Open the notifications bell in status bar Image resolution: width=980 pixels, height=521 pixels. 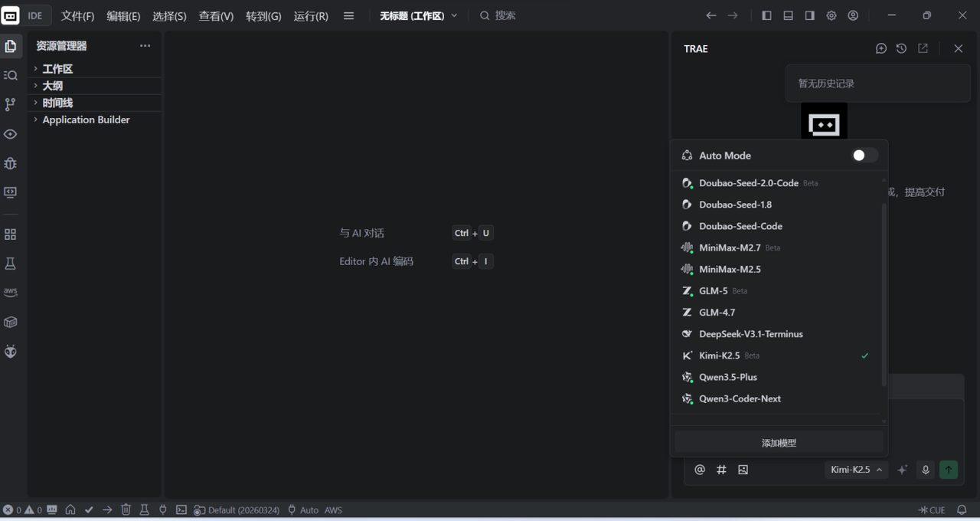point(962,510)
